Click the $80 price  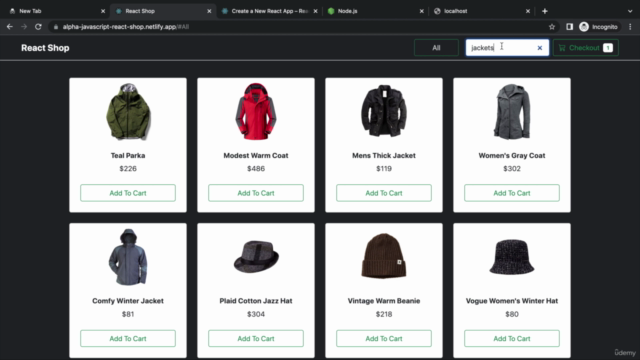(x=512, y=314)
